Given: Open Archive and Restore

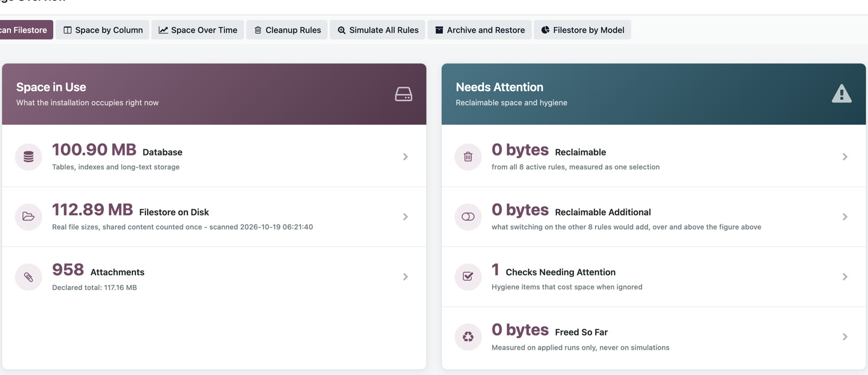Looking at the screenshot, I should [x=480, y=30].
